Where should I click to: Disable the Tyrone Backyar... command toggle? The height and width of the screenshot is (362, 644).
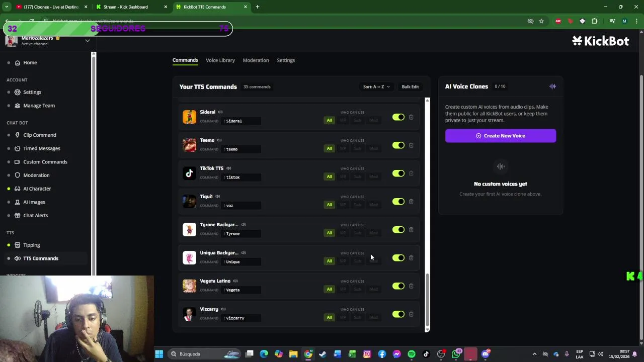(x=398, y=230)
